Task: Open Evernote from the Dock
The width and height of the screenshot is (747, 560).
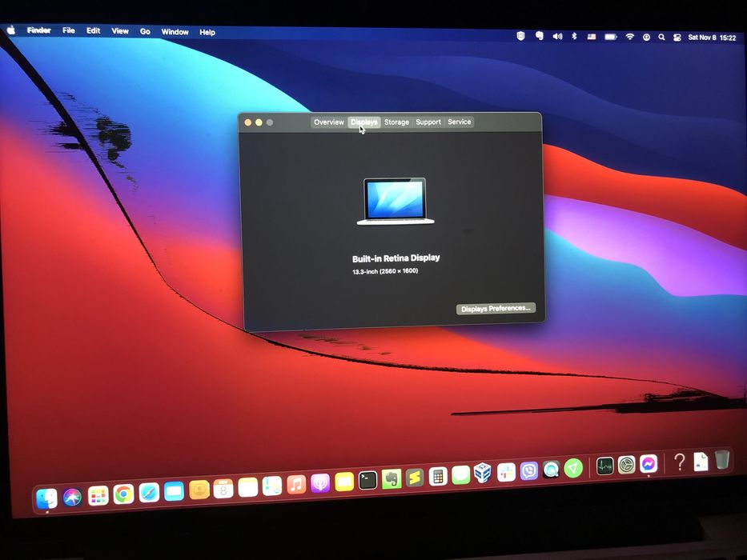Action: 392,479
